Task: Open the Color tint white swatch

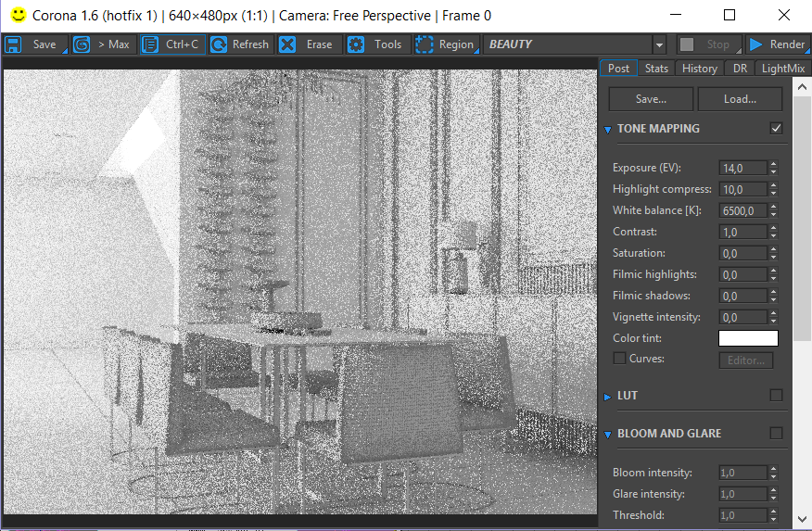Action: pyautogui.click(x=748, y=338)
